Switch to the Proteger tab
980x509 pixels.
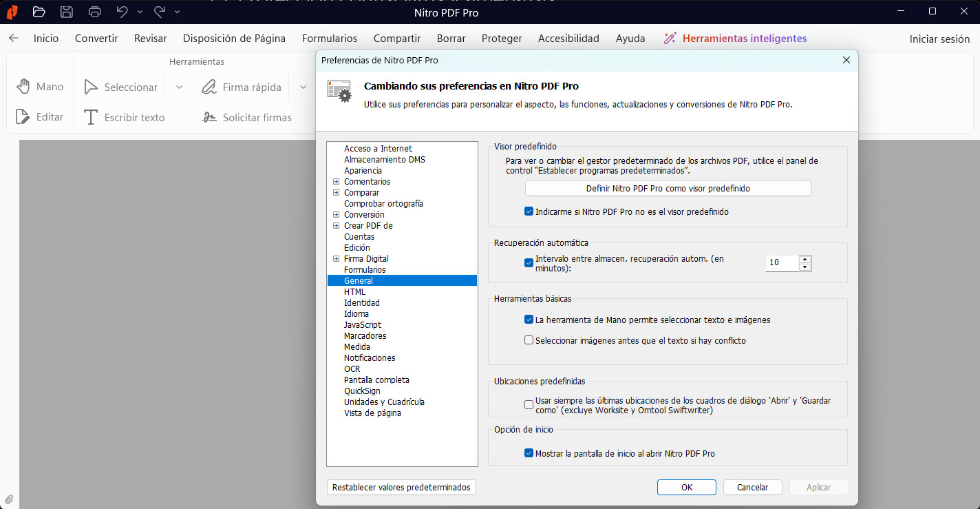[502, 39]
